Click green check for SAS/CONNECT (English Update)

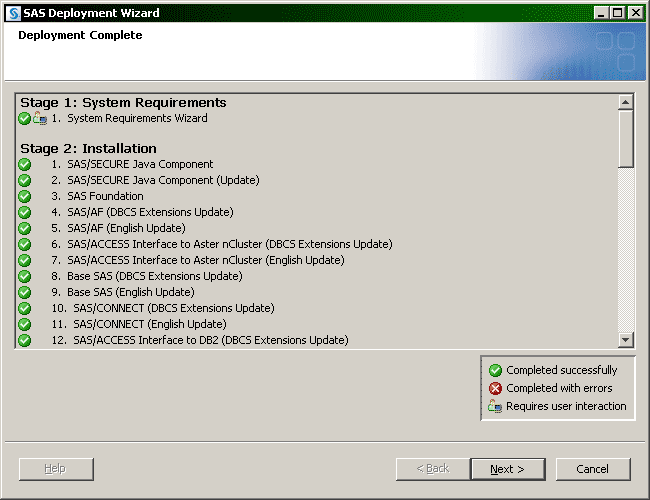pos(24,324)
